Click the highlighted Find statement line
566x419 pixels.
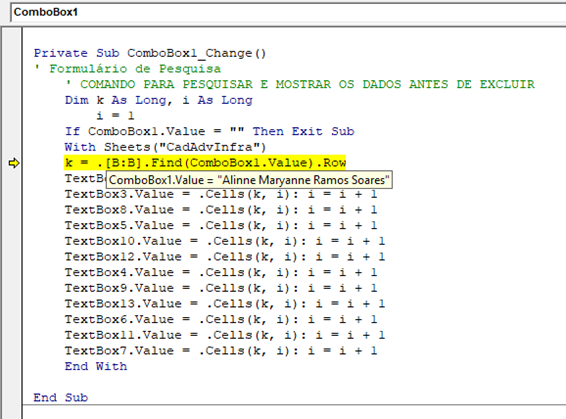click(205, 163)
